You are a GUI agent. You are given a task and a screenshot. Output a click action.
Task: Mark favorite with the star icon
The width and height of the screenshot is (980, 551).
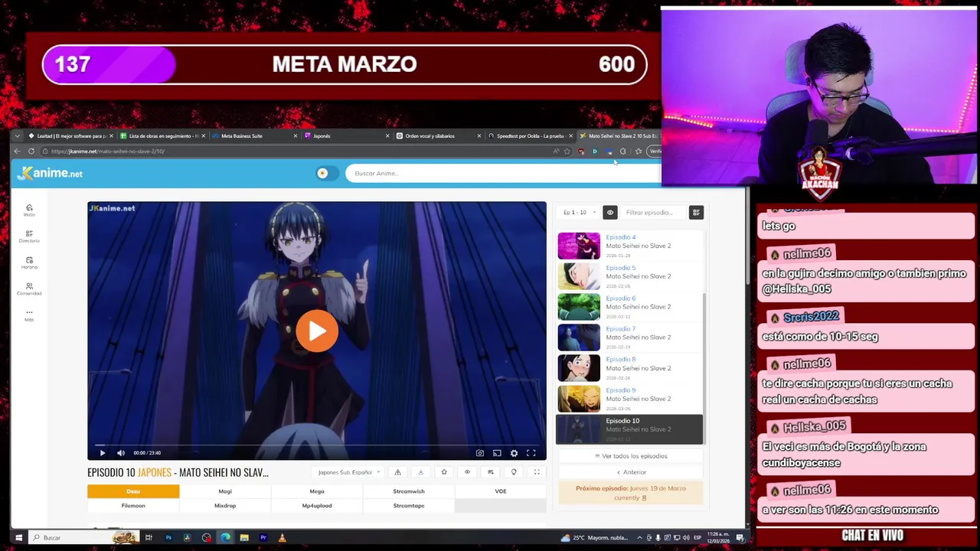(444, 472)
